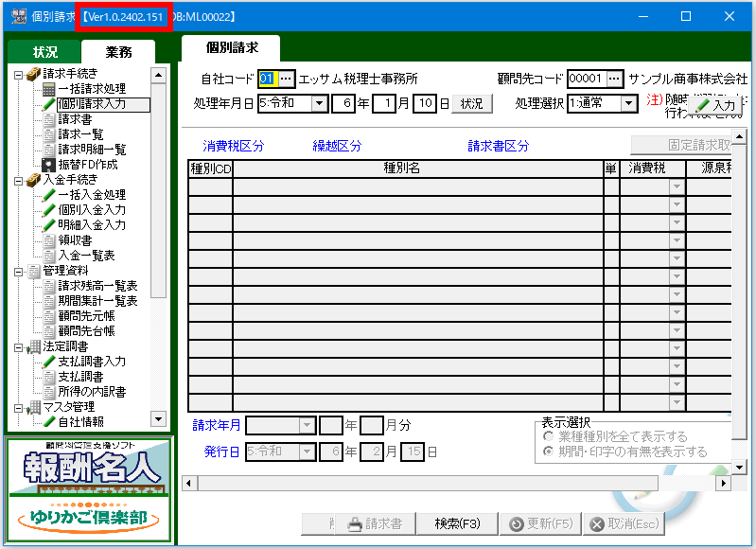Image resolution: width=756 pixels, height=549 pixels.
Task: Open 領収書 document item
Action: (74, 240)
